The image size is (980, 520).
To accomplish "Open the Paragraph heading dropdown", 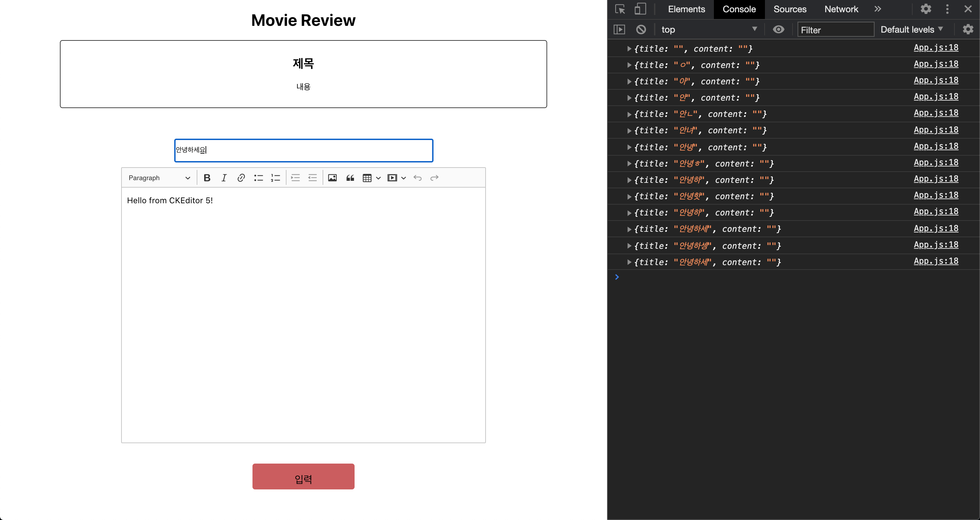I will click(x=159, y=177).
